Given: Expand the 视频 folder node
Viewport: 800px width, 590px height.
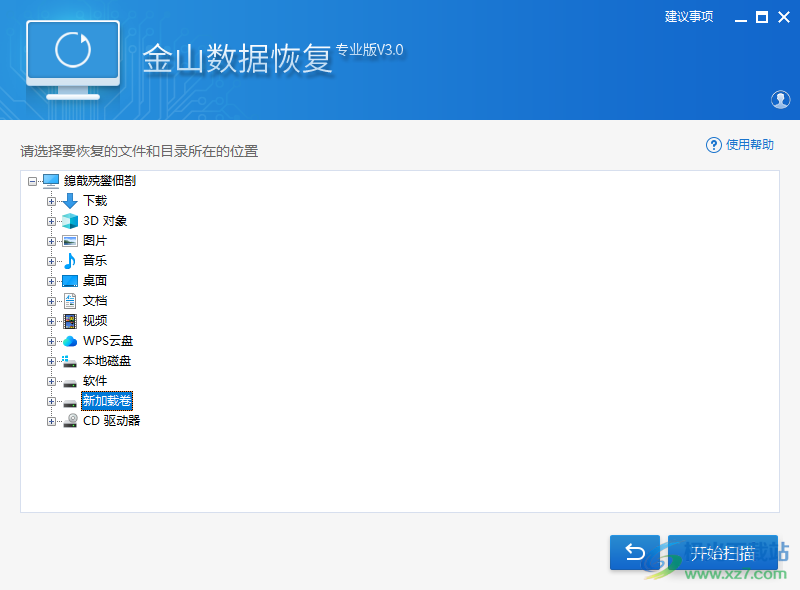Looking at the screenshot, I should click(x=51, y=321).
